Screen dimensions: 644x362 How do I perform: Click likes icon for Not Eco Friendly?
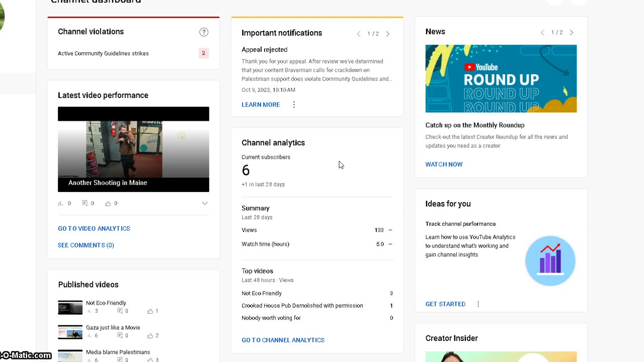coord(150,311)
